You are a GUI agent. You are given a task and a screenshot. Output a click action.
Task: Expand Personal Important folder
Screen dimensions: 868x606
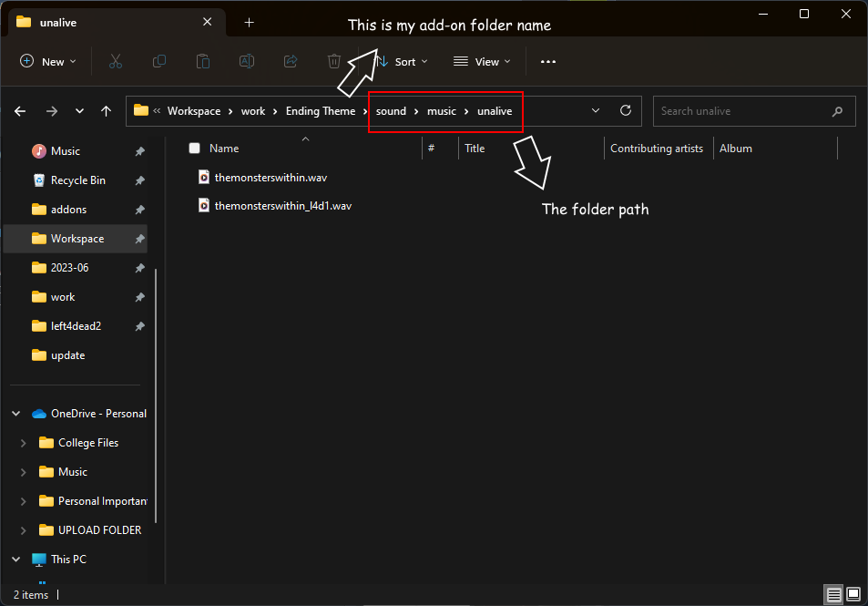[24, 501]
